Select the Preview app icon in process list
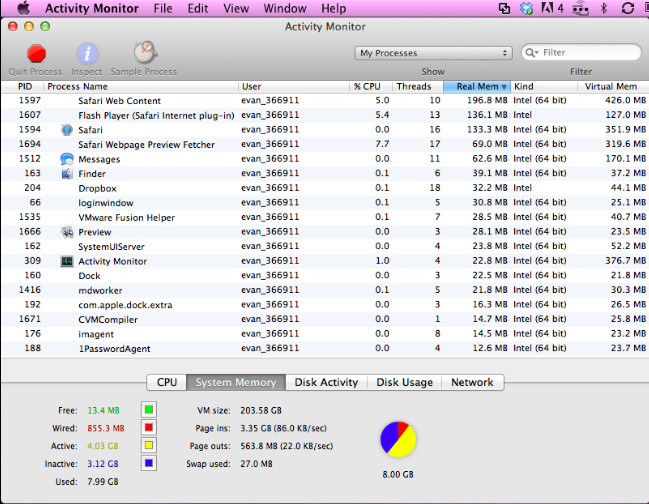This screenshot has width=649, height=504. [x=67, y=232]
